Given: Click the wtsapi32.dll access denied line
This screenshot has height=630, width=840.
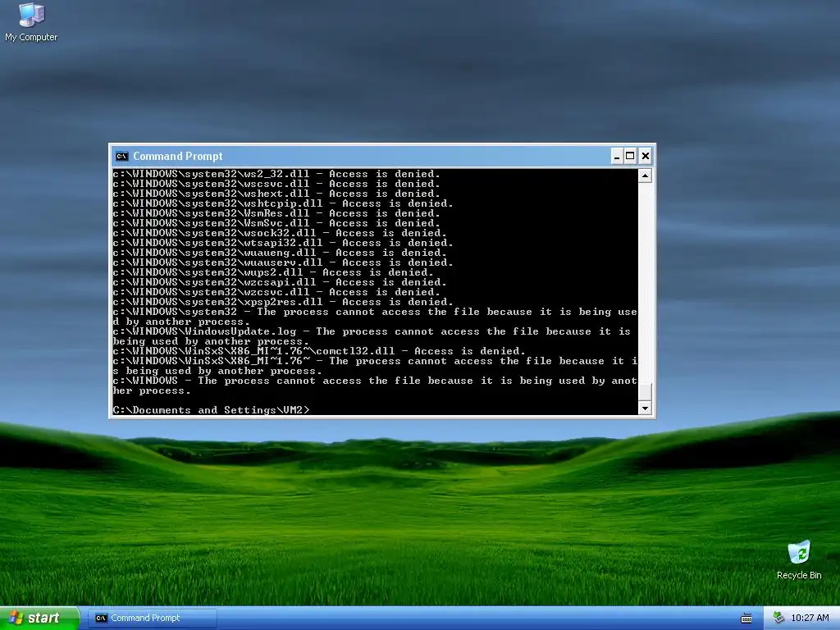Looking at the screenshot, I should (283, 243).
